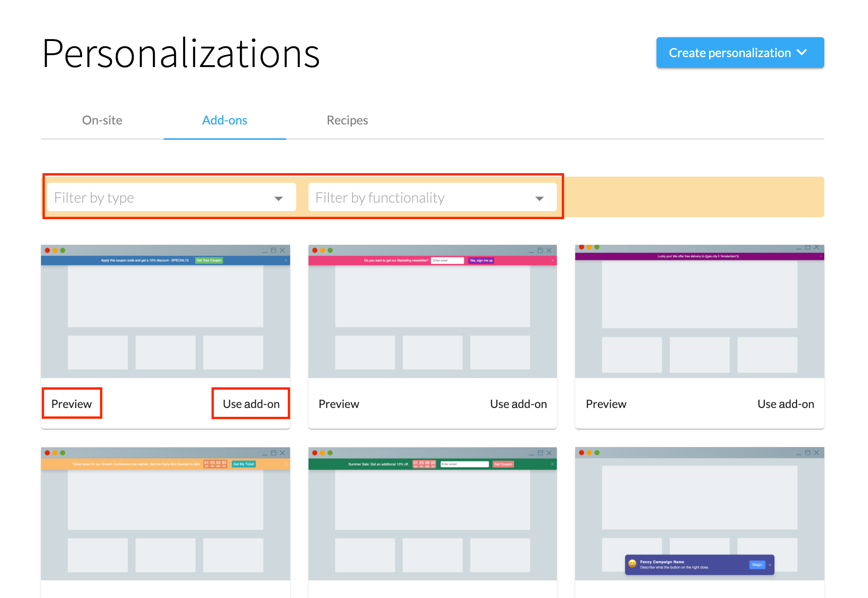The height and width of the screenshot is (598, 868).
Task: Expand the Filter by type dropdown
Action: pos(171,197)
